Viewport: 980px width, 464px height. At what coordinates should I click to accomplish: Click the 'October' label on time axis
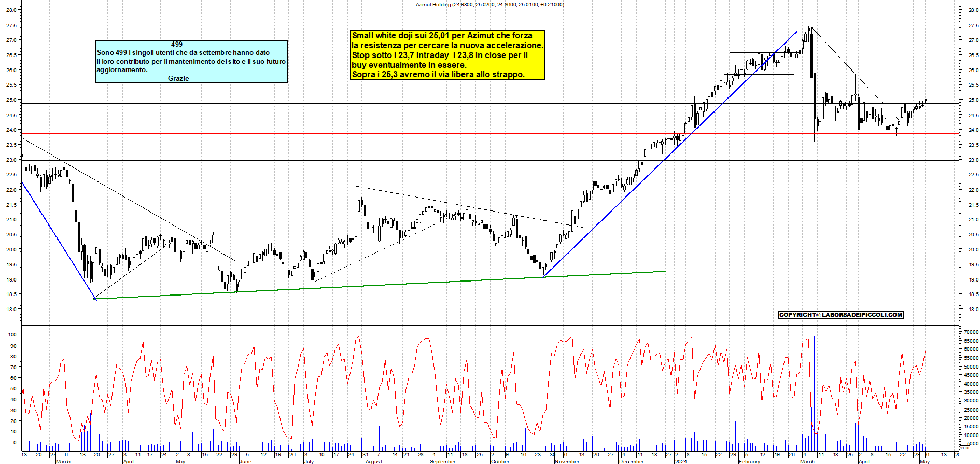[500, 461]
